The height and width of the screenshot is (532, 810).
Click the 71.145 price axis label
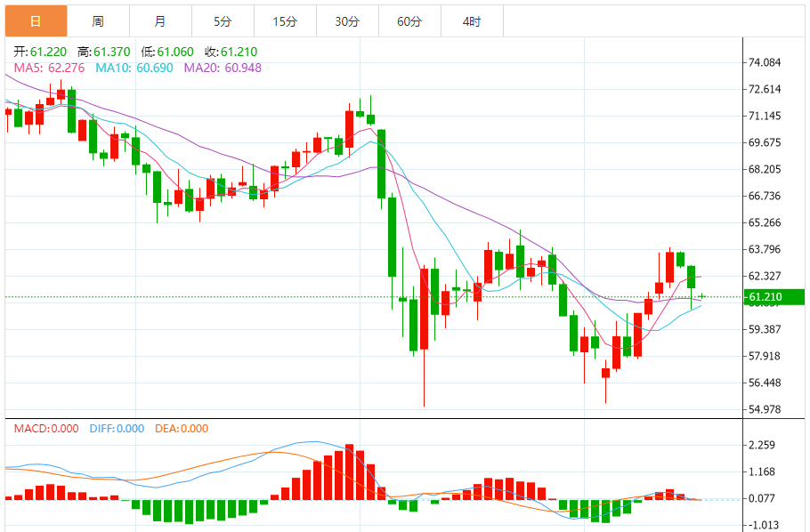[765, 116]
